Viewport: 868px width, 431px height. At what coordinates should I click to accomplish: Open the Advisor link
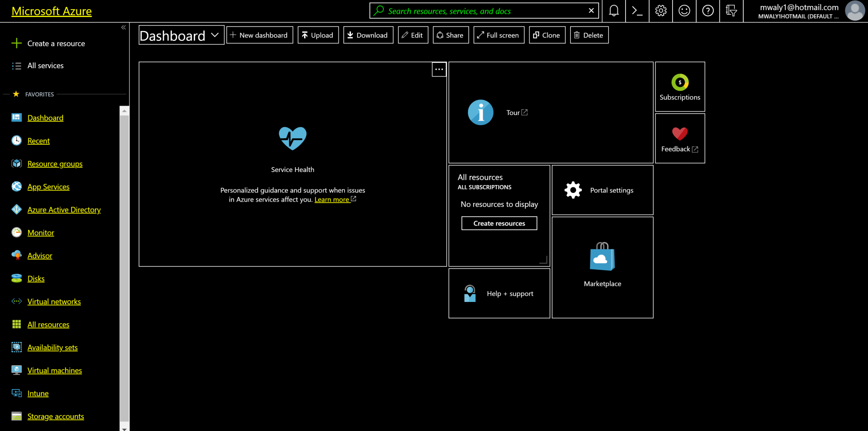pos(40,256)
